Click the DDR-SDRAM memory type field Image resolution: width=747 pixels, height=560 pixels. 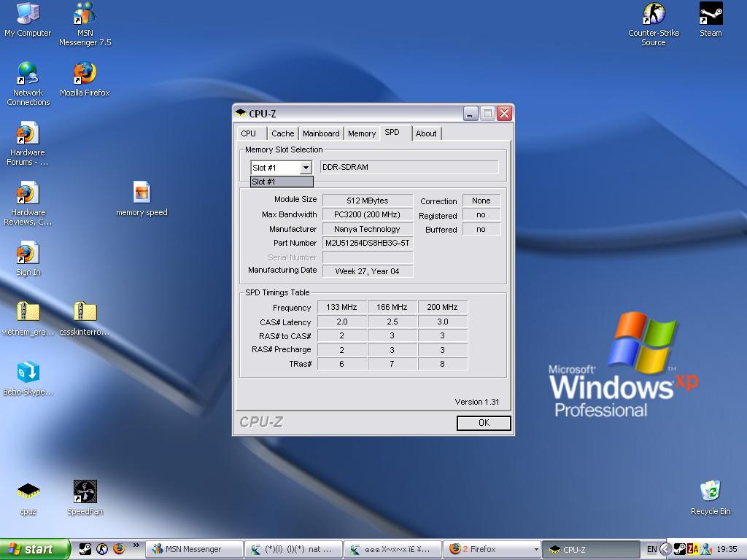409,167
